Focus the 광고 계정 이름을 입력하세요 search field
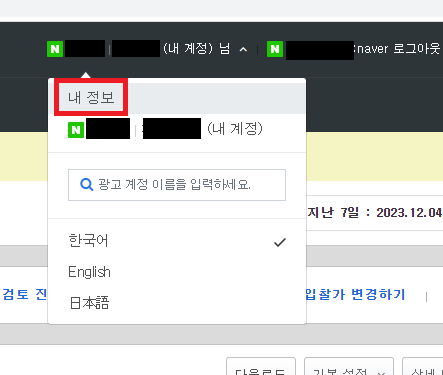 (x=177, y=185)
